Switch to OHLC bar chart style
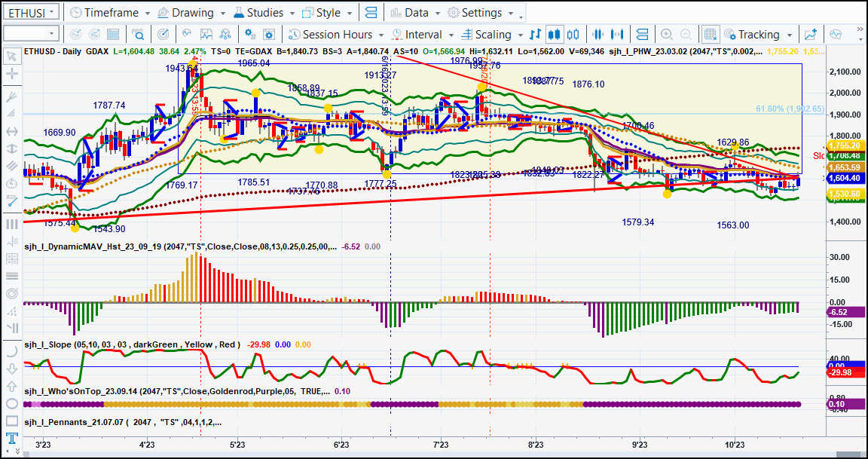The image size is (868, 459). click(x=535, y=35)
